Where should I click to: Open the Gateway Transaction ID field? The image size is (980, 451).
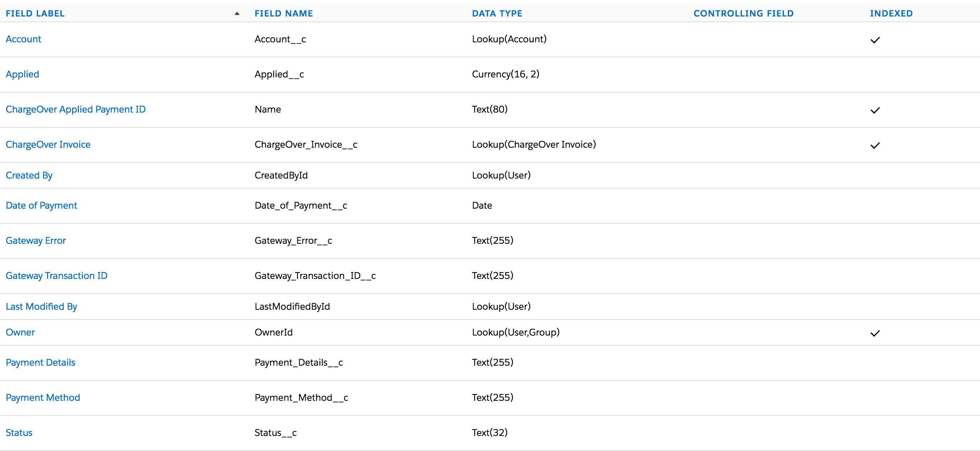(57, 276)
